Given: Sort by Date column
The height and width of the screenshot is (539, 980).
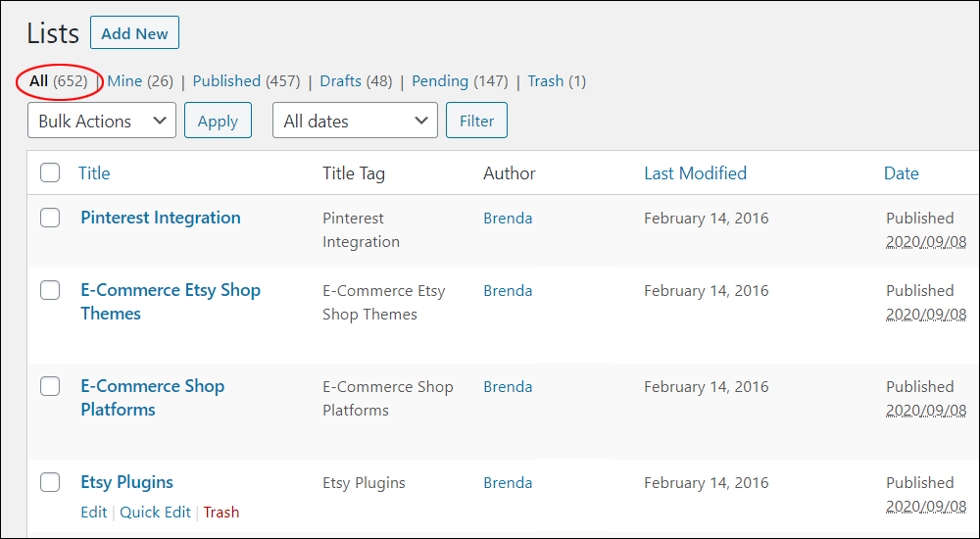Looking at the screenshot, I should click(x=901, y=173).
